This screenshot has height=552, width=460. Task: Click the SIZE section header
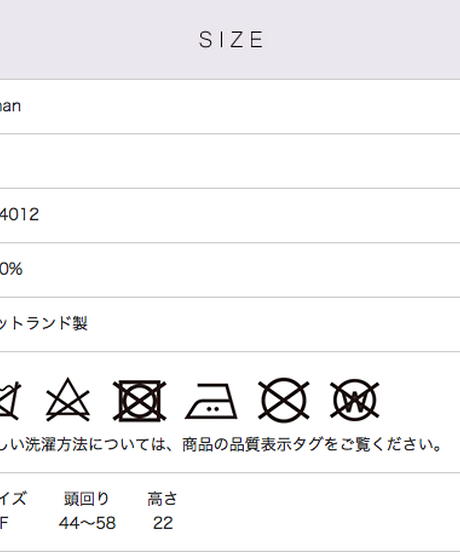tap(231, 39)
